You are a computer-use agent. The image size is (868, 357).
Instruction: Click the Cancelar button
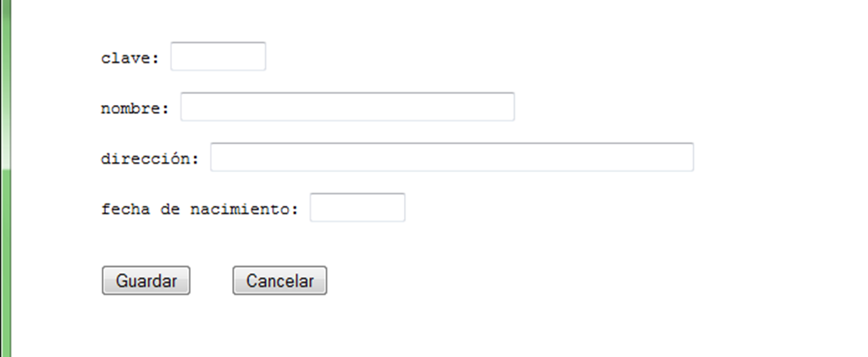point(279,282)
